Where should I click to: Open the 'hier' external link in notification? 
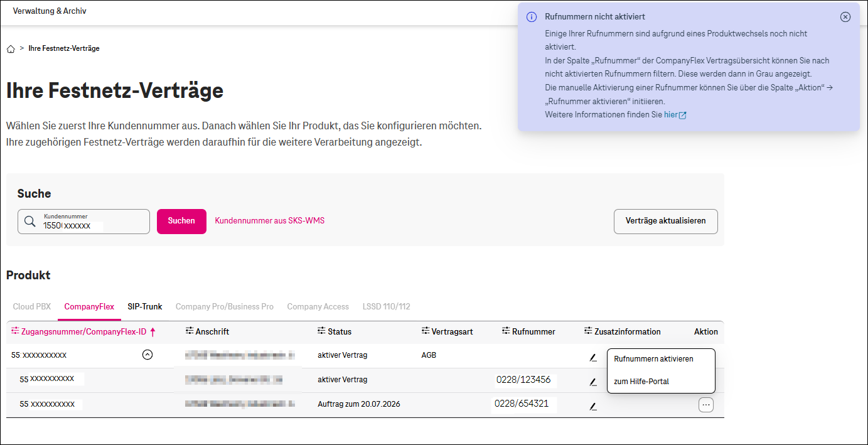click(675, 115)
